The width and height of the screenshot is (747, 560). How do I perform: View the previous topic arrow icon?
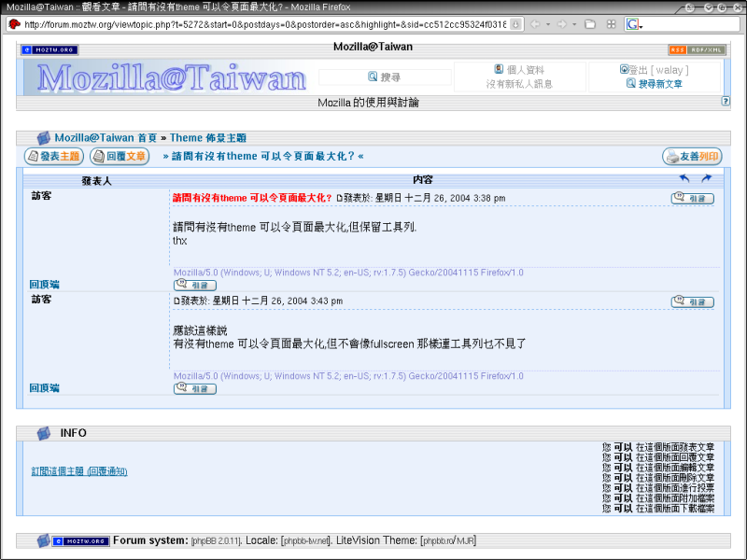coord(684,178)
